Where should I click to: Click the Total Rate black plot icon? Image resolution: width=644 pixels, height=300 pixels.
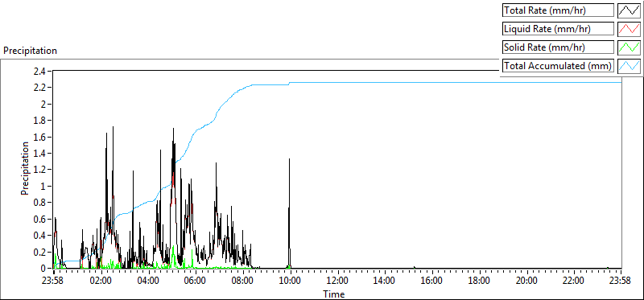pos(629,10)
